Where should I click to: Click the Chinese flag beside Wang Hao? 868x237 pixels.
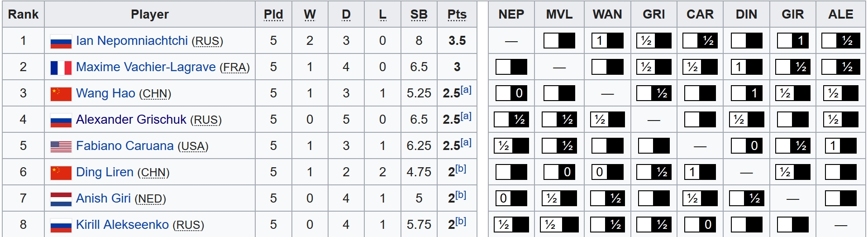click(x=61, y=94)
